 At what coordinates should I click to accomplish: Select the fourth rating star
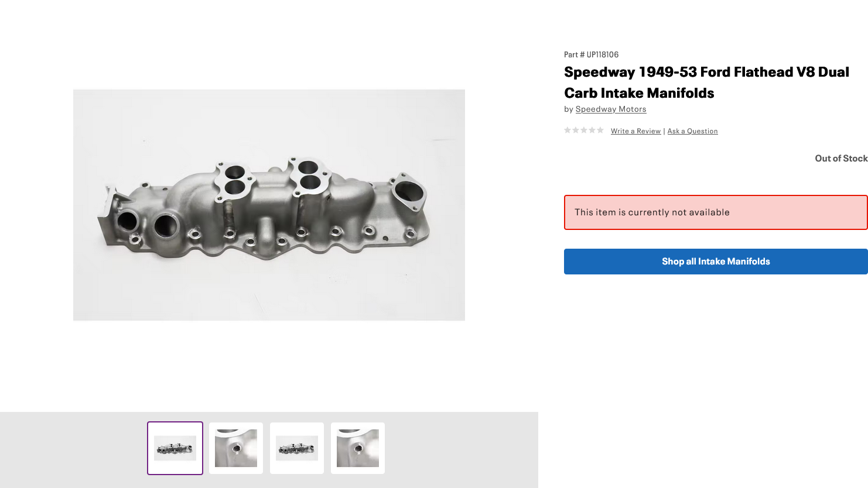(592, 130)
